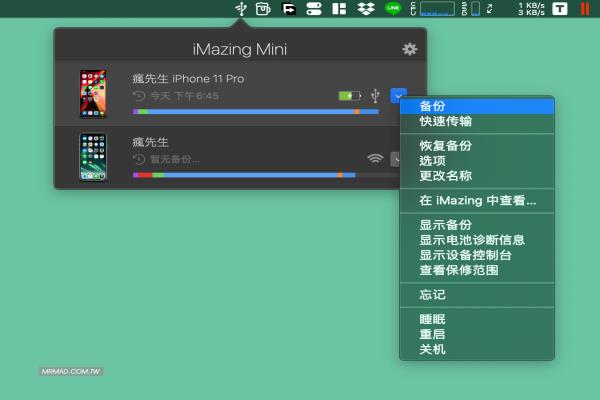The image size is (600, 400).
Task: Select 重启 to restart the device
Action: (477, 334)
